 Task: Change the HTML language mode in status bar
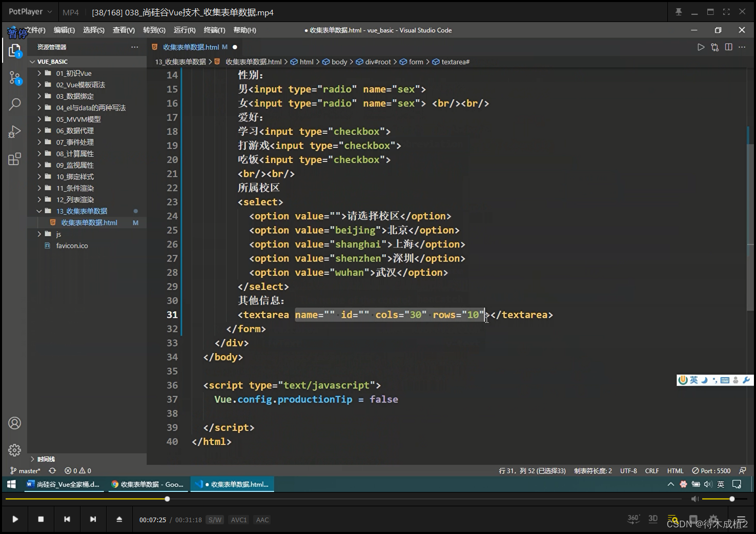coord(675,470)
